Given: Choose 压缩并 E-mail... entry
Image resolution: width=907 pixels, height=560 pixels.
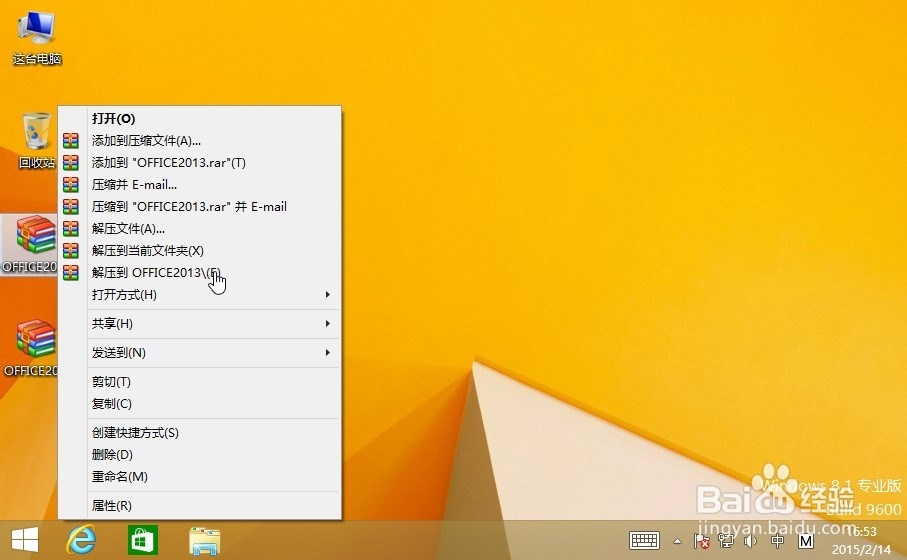Looking at the screenshot, I should (x=200, y=185).
